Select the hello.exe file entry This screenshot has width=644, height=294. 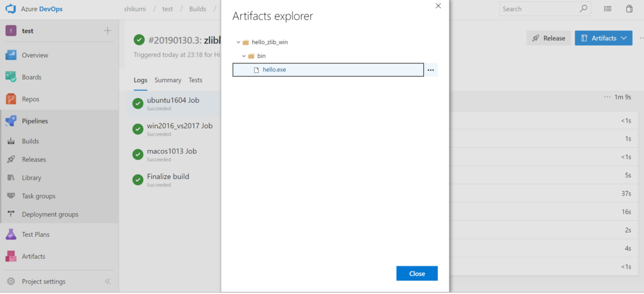click(328, 70)
